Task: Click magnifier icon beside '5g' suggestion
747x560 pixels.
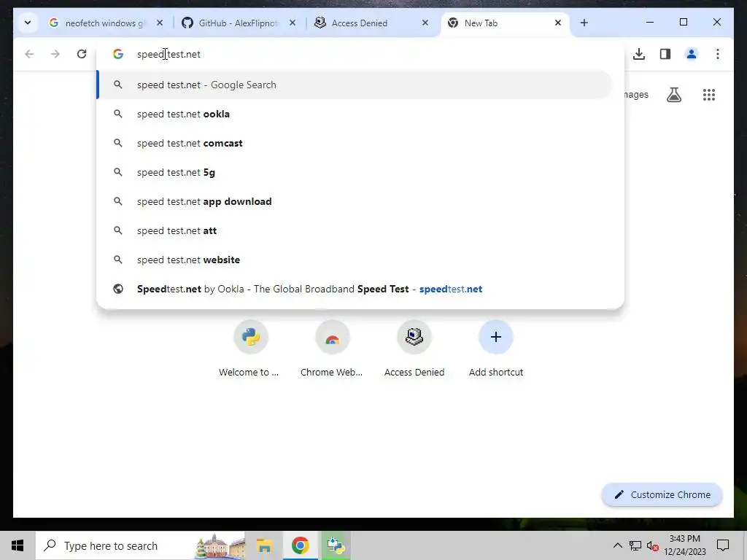Action: 117,172
